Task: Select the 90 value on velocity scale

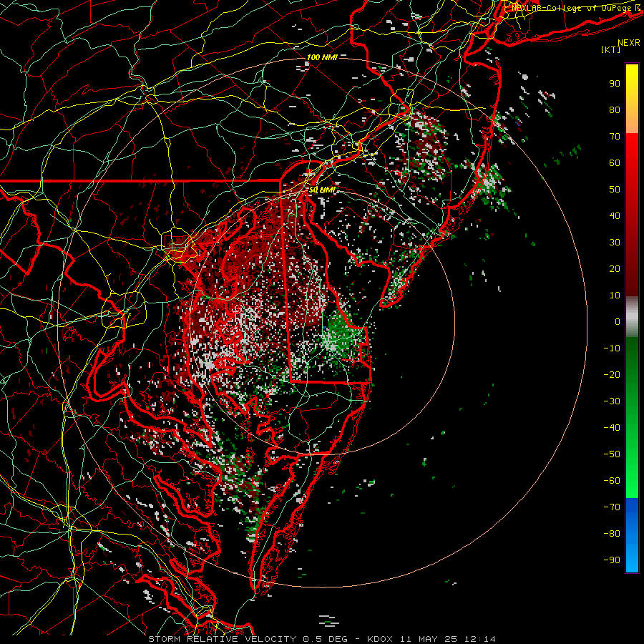Action: [x=615, y=84]
